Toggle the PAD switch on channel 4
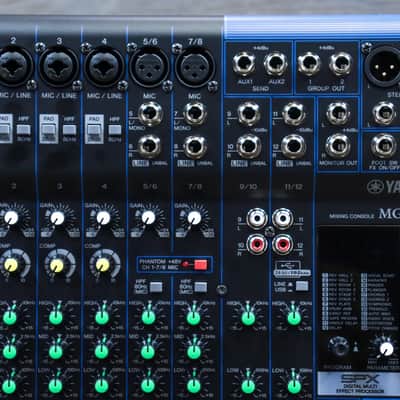The height and width of the screenshot is (400, 400). pyautogui.click(x=94, y=130)
